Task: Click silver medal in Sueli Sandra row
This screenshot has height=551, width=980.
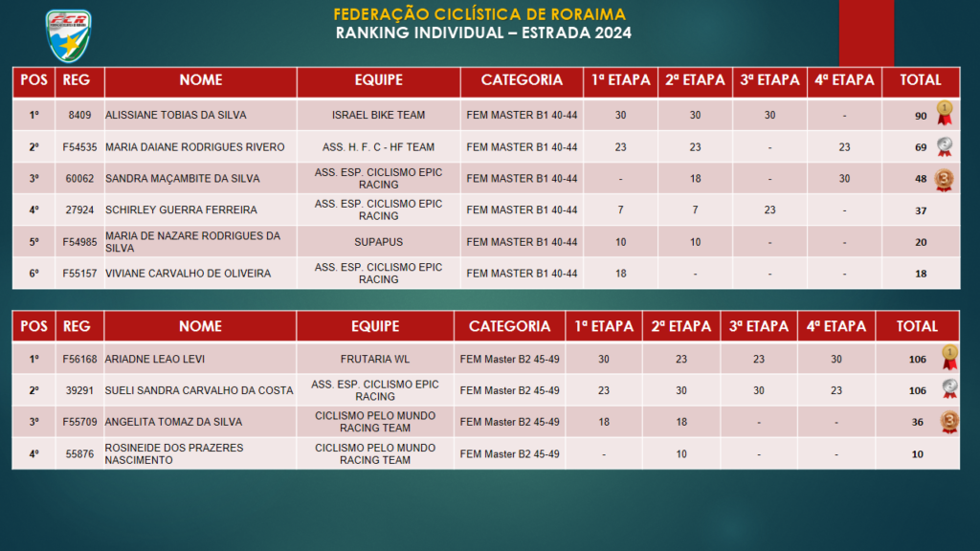Action: (949, 389)
